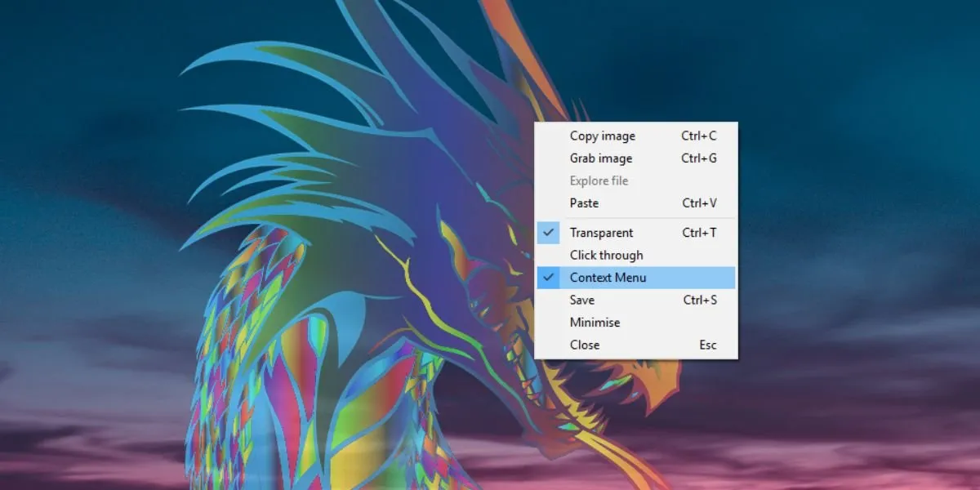980x490 pixels.
Task: Choose Minimise in the context menu
Action: [636, 323]
